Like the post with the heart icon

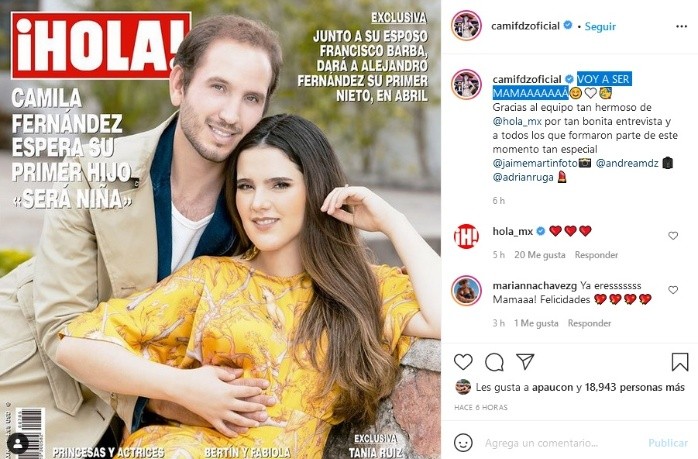point(463,362)
